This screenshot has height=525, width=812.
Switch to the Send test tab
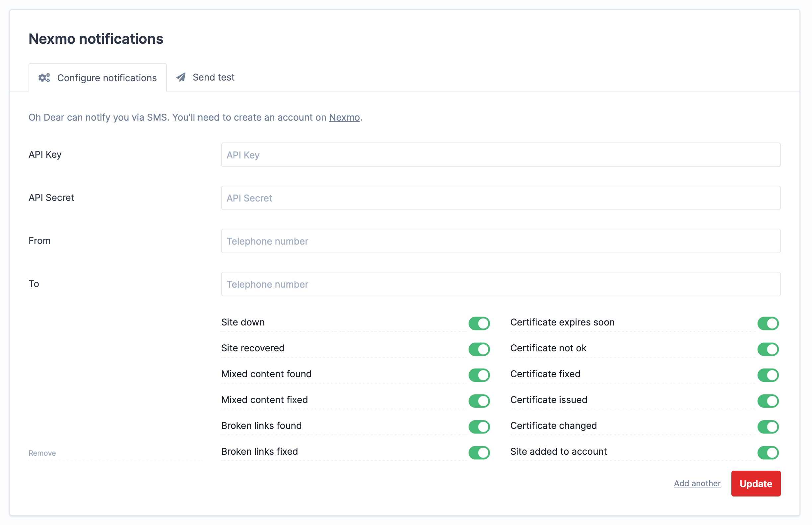205,77
